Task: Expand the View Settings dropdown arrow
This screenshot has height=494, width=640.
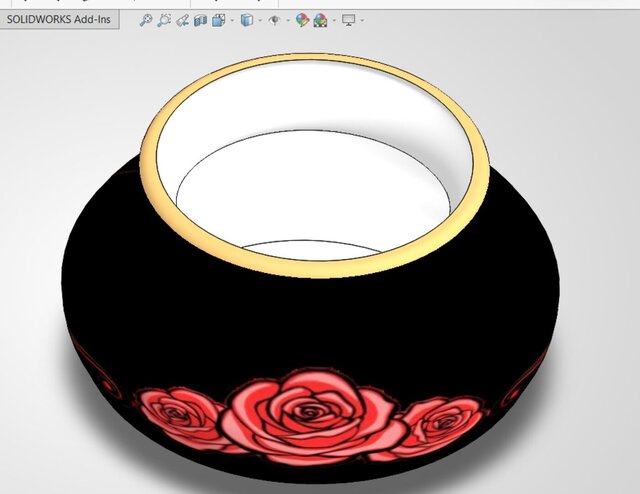Action: click(x=362, y=20)
